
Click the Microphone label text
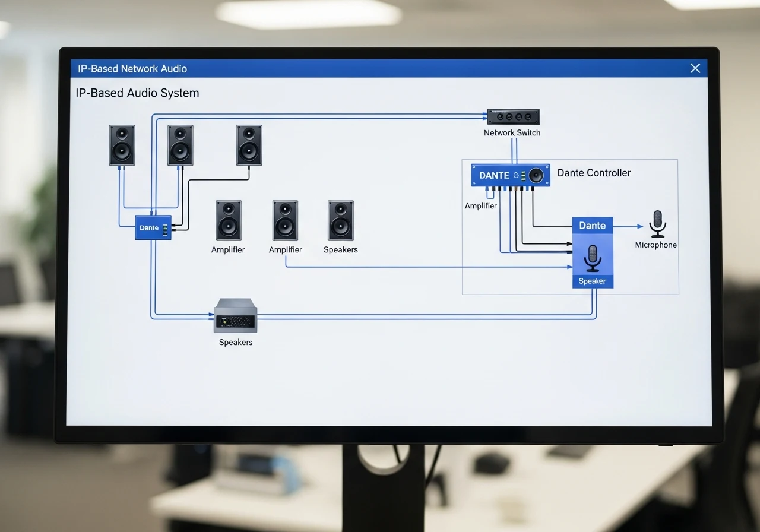coord(655,245)
